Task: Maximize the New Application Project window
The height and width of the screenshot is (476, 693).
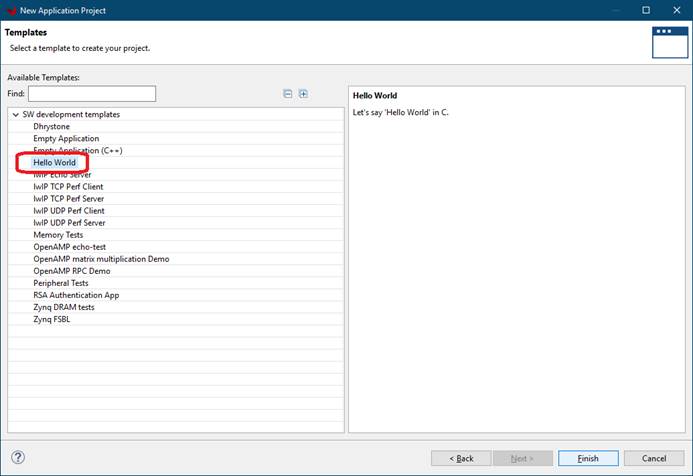Action: tap(646, 10)
